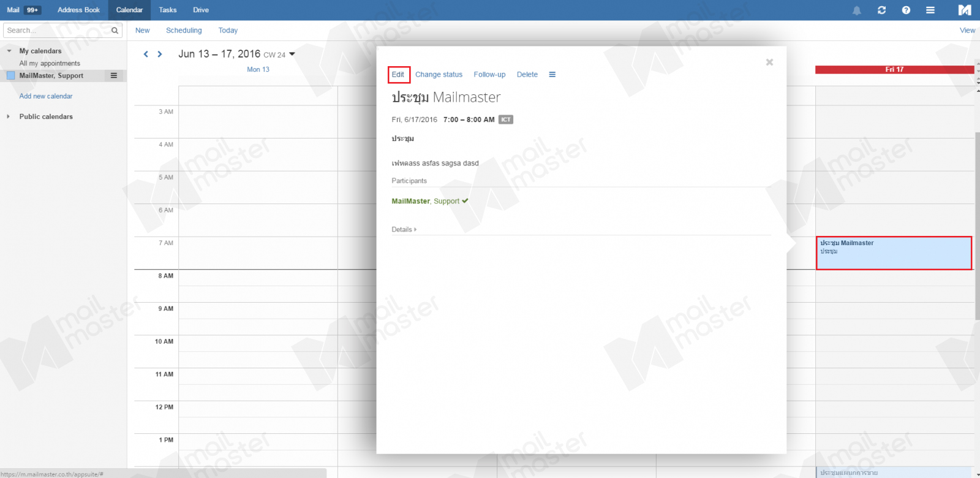Click the calendar vertical scrollbar
The height and width of the screenshot is (478, 980).
point(977,225)
